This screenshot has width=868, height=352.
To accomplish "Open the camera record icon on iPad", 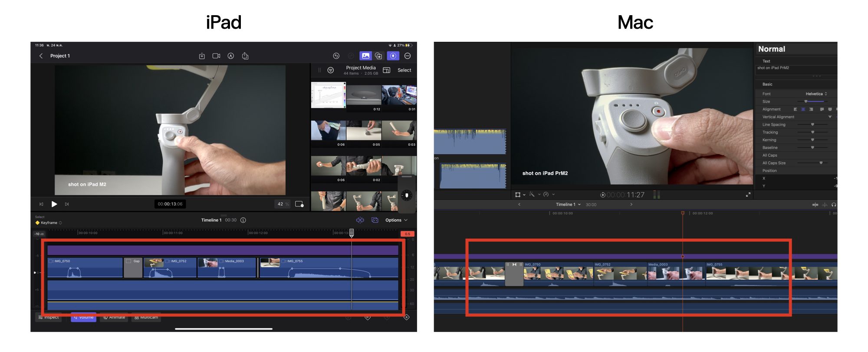I will pyautogui.click(x=216, y=56).
